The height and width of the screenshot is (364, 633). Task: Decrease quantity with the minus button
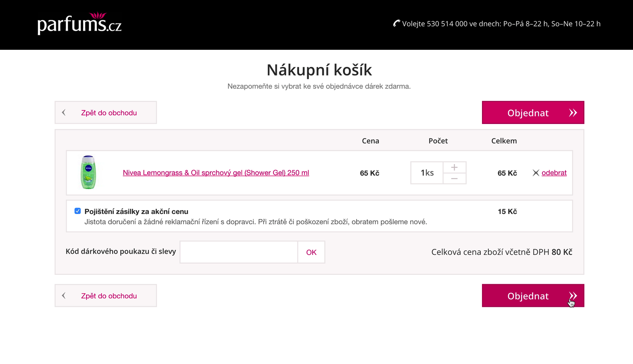pos(455,179)
